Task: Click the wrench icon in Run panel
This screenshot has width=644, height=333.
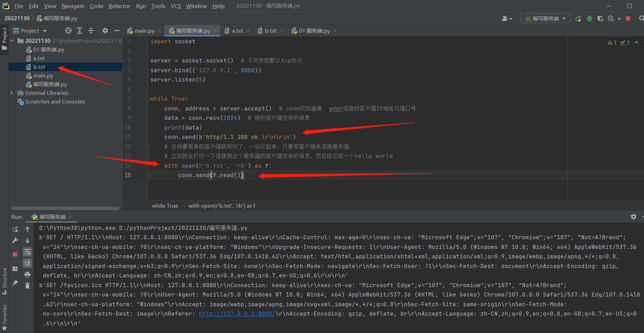Action: point(15,240)
